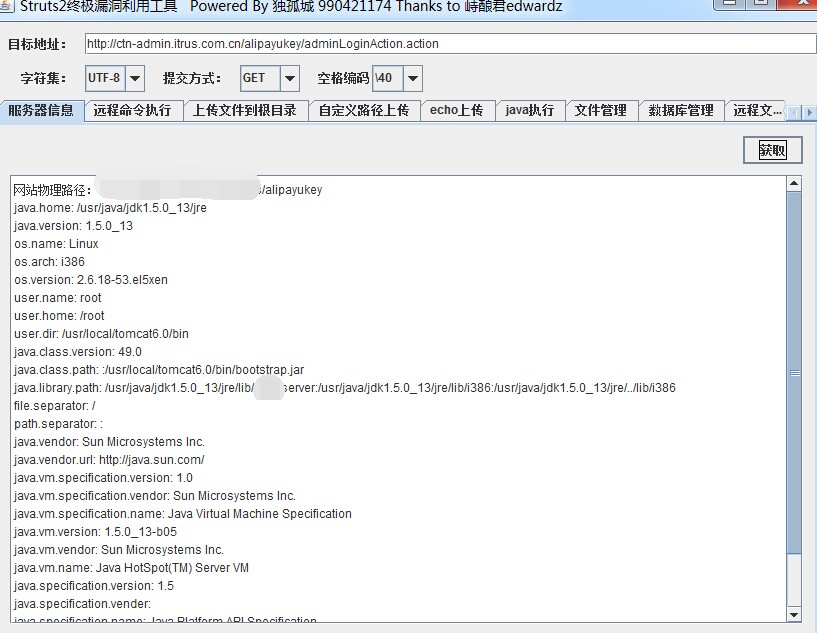Select the truncated 远程文... tab
Image resolution: width=817 pixels, height=633 pixels.
click(x=757, y=110)
